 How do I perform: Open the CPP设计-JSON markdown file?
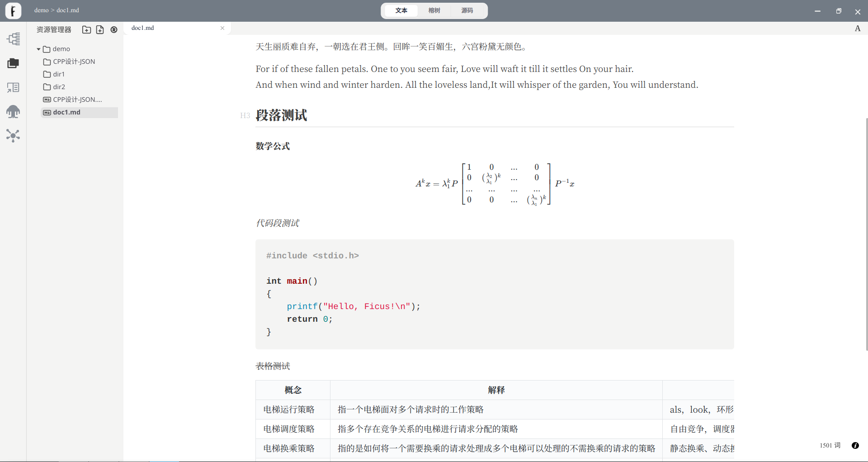(77, 100)
